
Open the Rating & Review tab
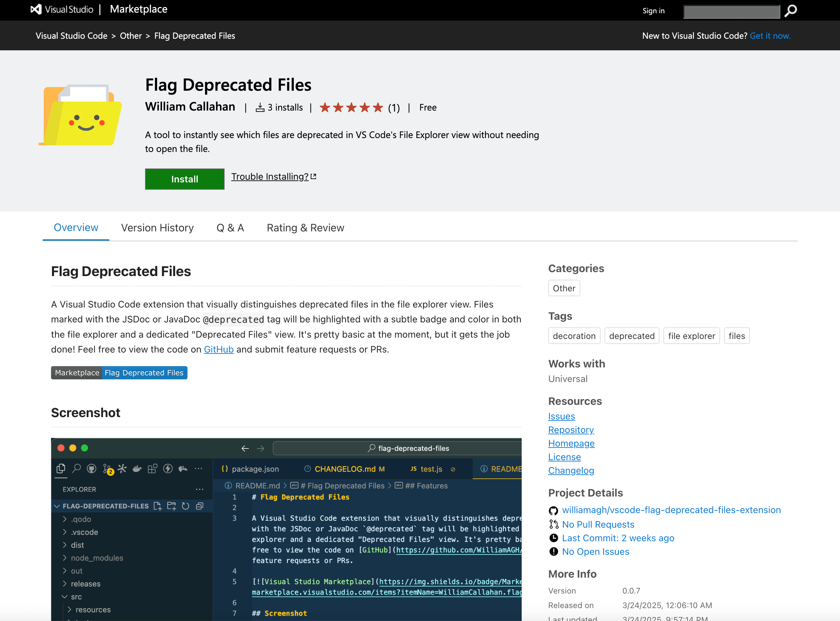point(305,227)
